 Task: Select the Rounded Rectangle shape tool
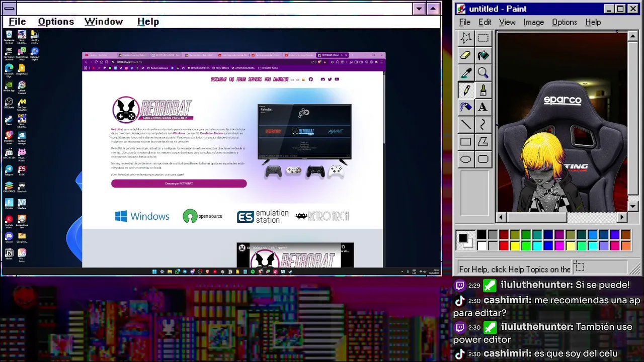483,159
